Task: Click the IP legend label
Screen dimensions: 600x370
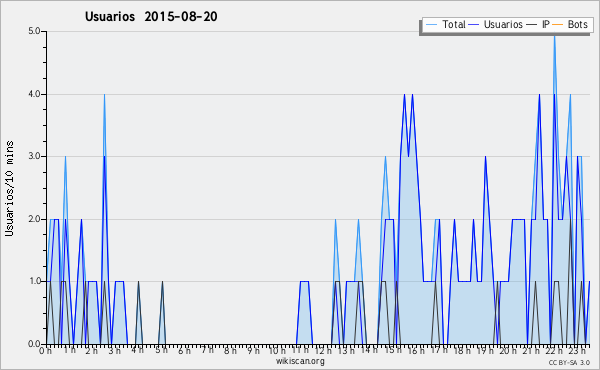Action: coord(546,24)
